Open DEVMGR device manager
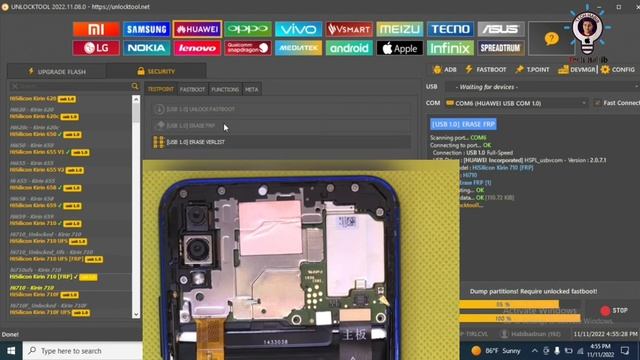 [x=577, y=69]
